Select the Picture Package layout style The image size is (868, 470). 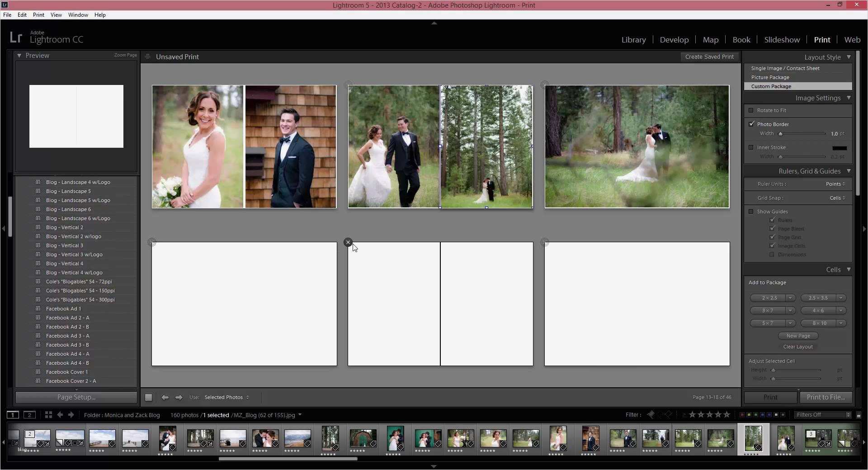tap(770, 77)
